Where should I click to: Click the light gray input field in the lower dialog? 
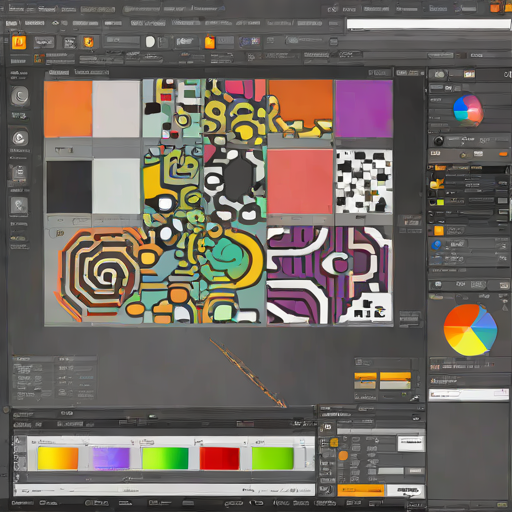391,471
